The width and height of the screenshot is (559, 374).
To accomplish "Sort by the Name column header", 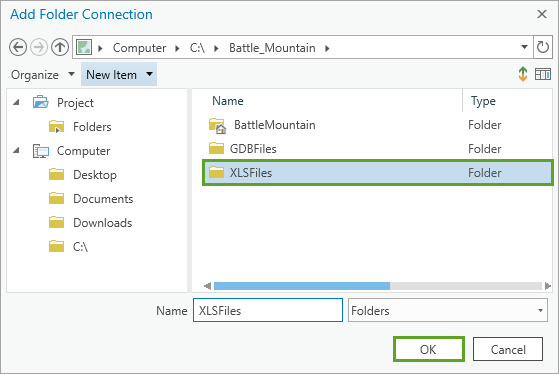I will point(228,101).
